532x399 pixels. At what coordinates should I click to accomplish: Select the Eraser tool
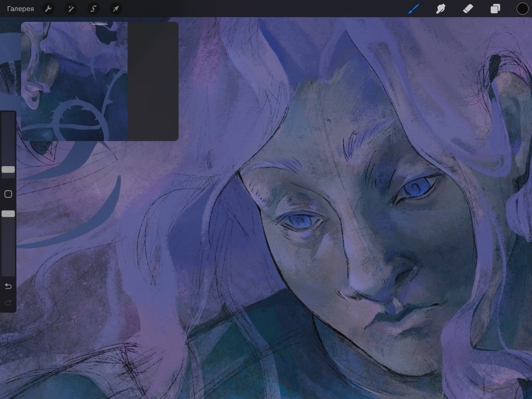point(468,9)
